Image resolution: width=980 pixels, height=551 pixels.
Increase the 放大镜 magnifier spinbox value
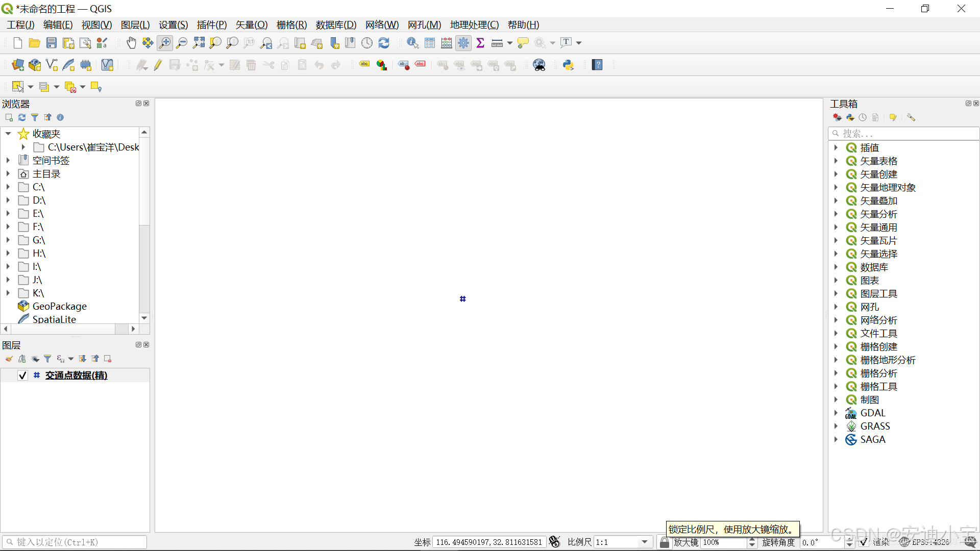[x=752, y=539]
